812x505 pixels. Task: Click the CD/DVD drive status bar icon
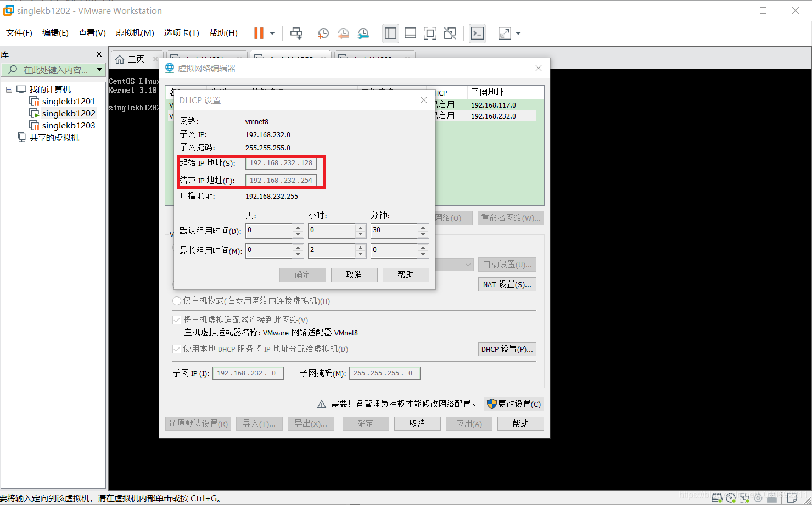tap(731, 498)
